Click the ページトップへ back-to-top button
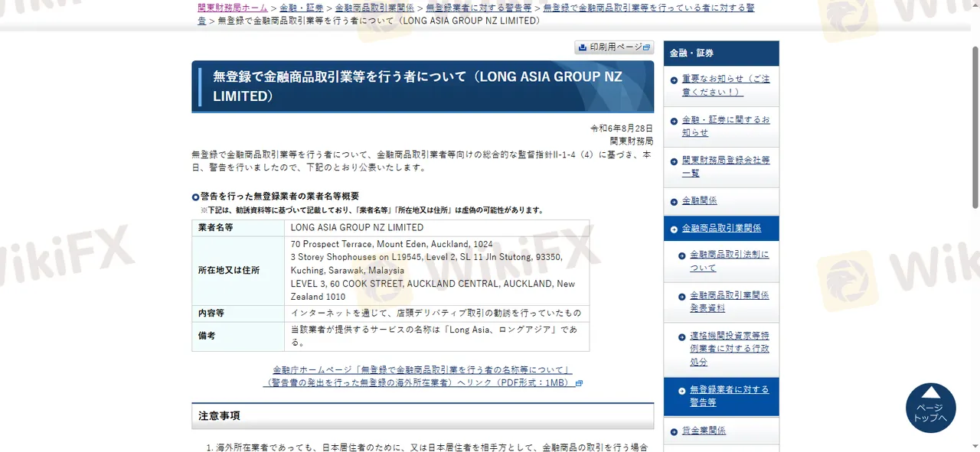The height and width of the screenshot is (452, 980). pyautogui.click(x=931, y=408)
